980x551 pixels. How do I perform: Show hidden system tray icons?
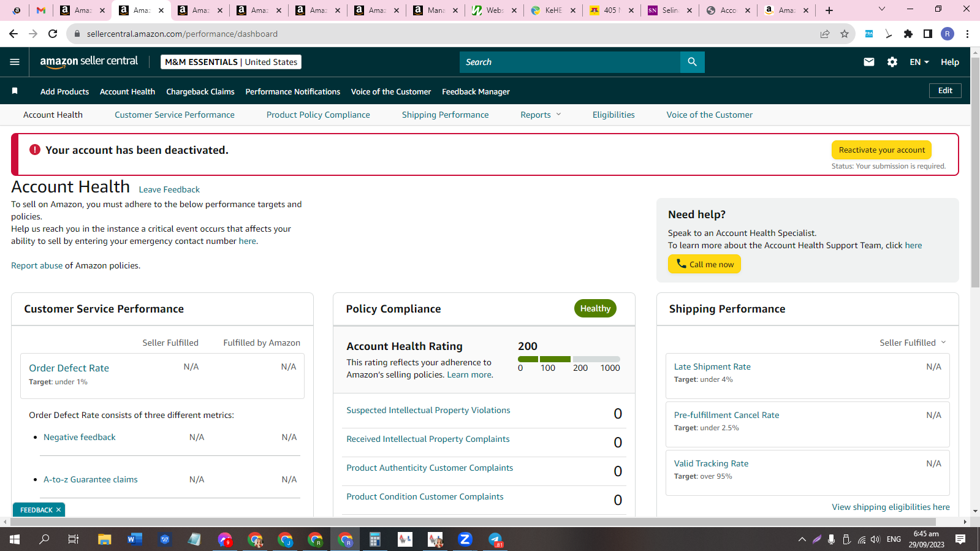802,539
